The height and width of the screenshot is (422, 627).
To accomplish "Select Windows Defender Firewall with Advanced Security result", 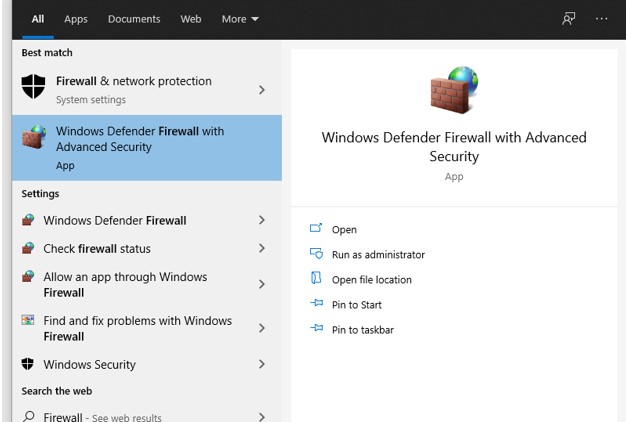I will click(147, 148).
